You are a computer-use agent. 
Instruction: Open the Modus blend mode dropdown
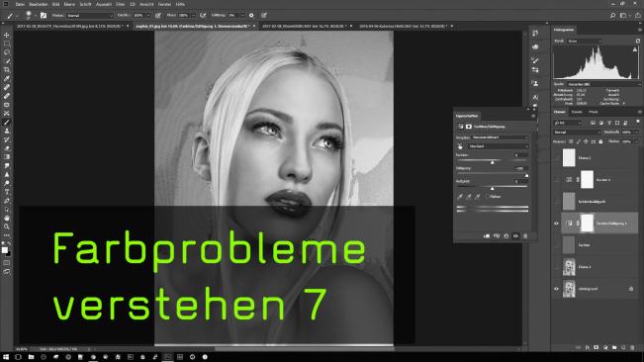click(x=90, y=16)
